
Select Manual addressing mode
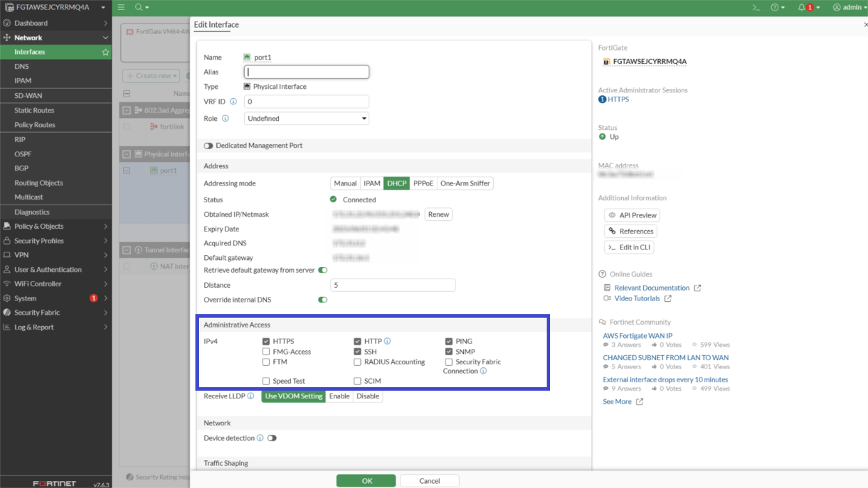click(x=345, y=184)
